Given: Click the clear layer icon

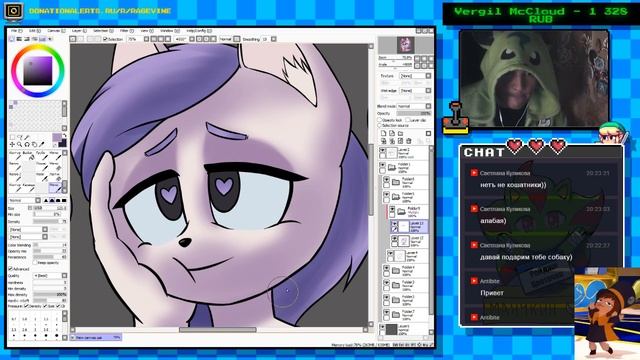Looking at the screenshot, I should (400, 141).
